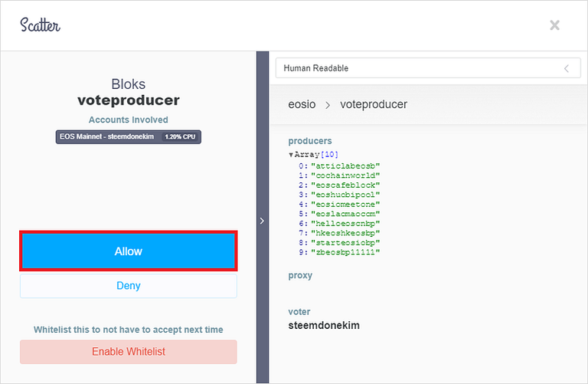Click the proxy field label
Image resolution: width=588 pixels, height=384 pixels.
300,275
